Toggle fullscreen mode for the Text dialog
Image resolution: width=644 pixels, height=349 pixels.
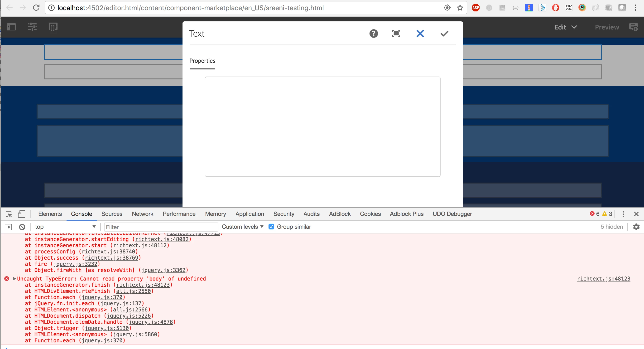click(x=396, y=34)
